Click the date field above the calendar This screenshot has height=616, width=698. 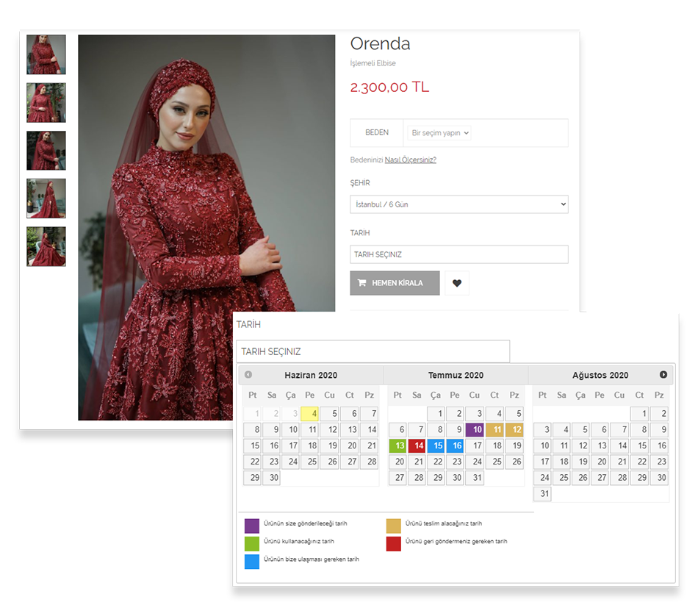click(x=373, y=351)
